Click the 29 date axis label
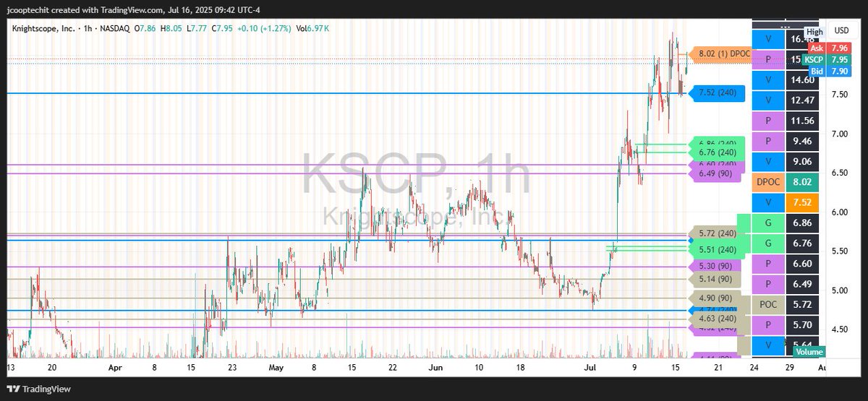 pos(791,367)
